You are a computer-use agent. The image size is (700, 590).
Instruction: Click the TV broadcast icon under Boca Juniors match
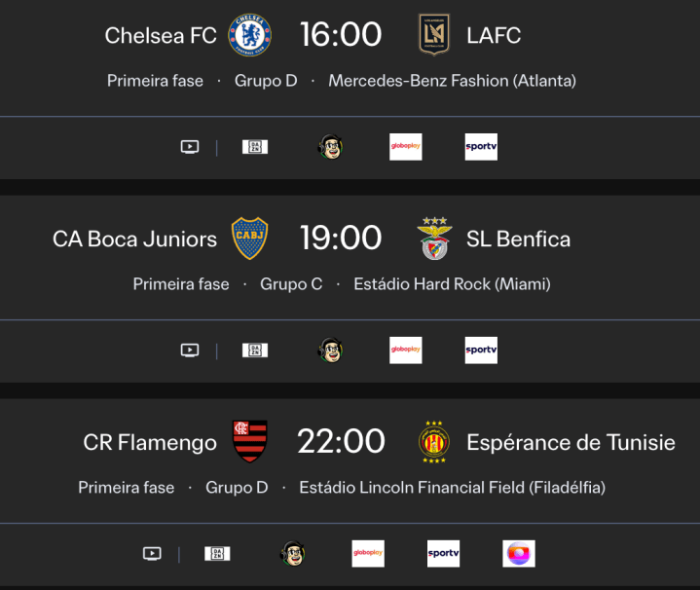(190, 350)
